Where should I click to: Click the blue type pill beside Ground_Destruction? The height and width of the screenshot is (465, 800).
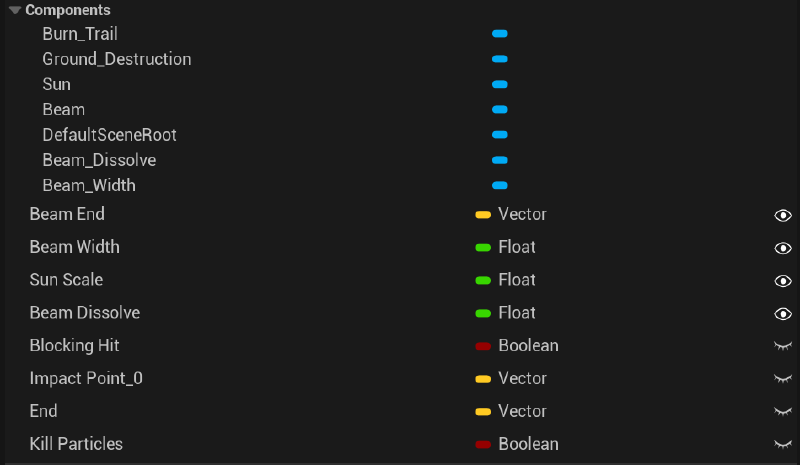pyautogui.click(x=500, y=59)
